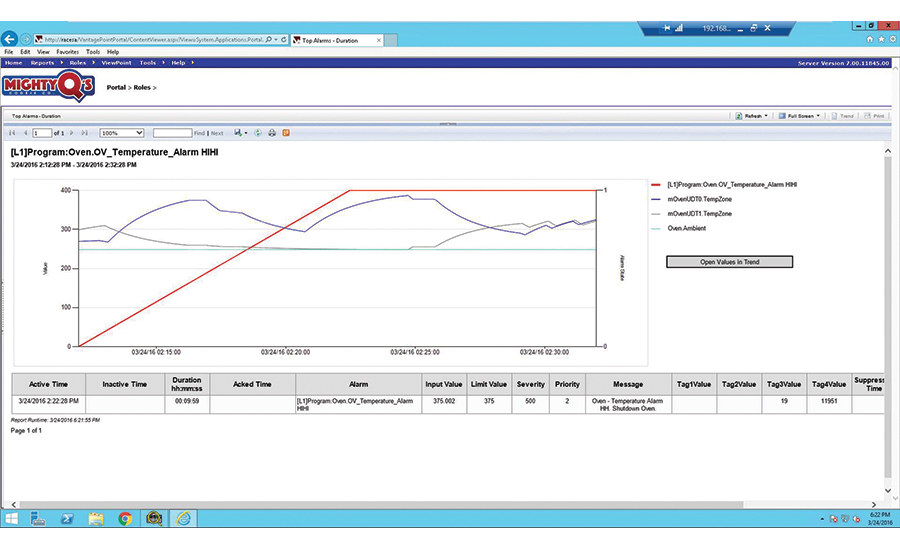Click the report find text field
900x550 pixels.
[x=172, y=132]
